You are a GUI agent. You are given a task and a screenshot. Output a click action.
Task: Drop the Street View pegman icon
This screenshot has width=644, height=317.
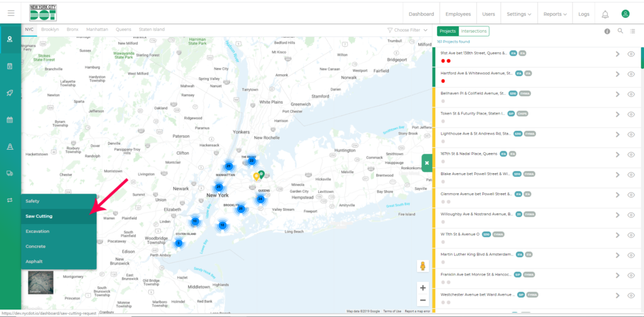tap(423, 266)
